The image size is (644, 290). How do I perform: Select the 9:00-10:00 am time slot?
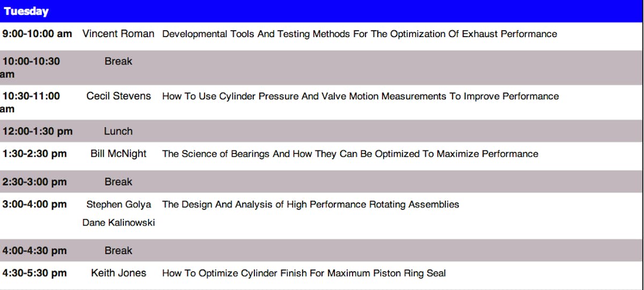[37, 34]
